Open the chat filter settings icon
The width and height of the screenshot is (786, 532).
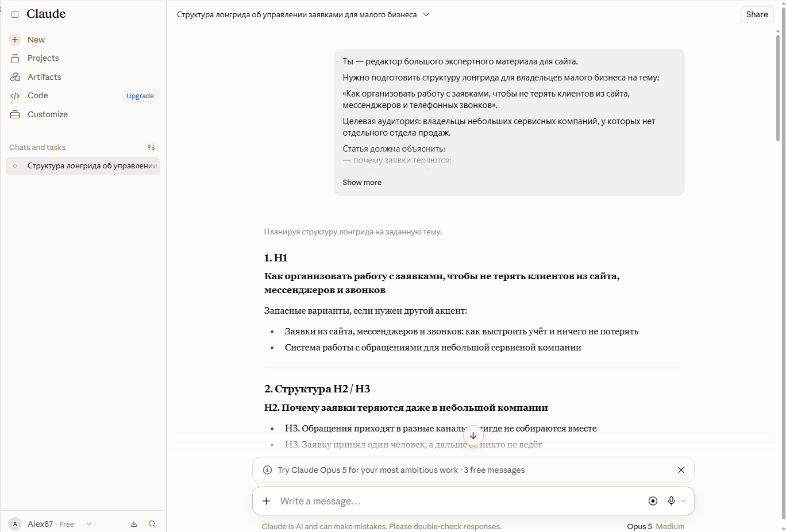click(151, 147)
